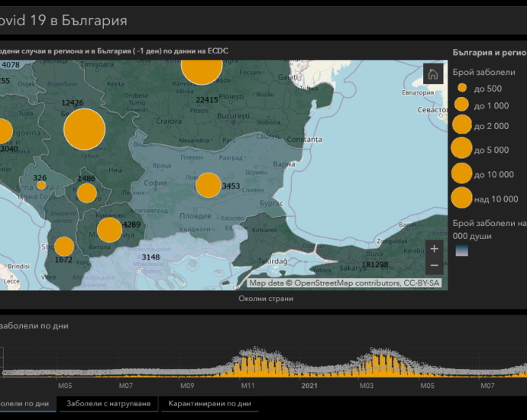Click the 'Constanța' label on map
The width and height of the screenshot is (527, 420).
point(304,139)
